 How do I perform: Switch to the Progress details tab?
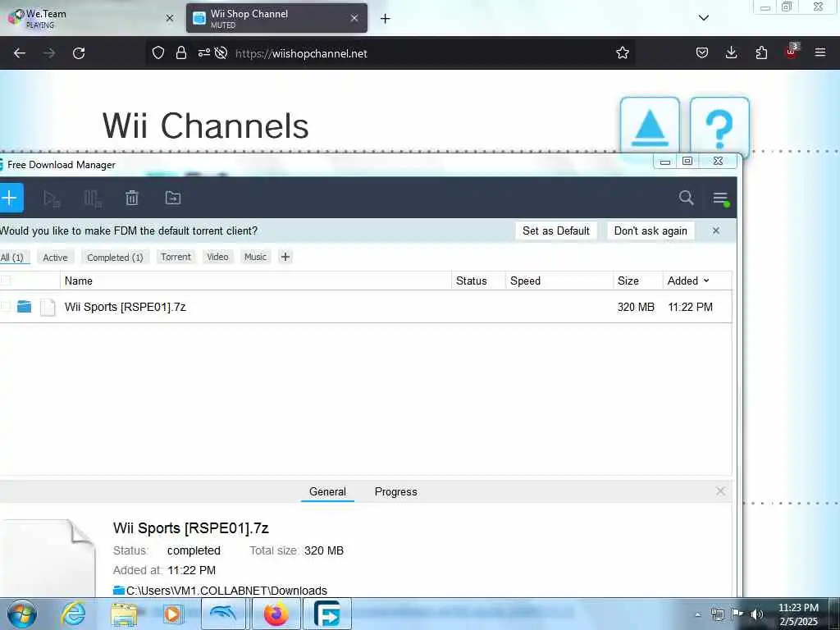click(x=396, y=492)
